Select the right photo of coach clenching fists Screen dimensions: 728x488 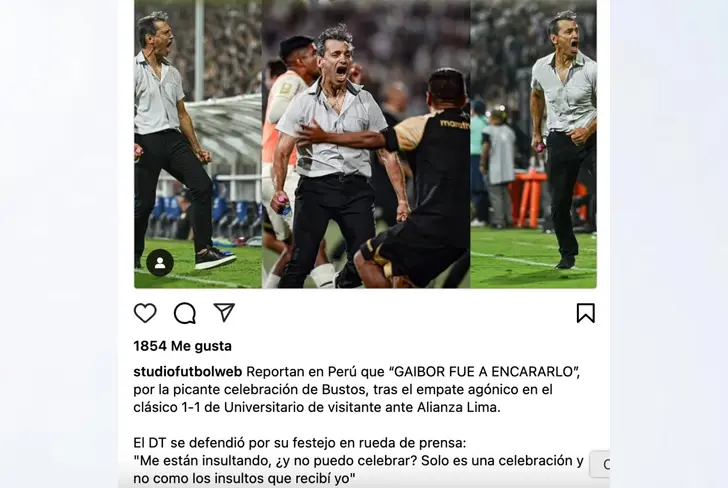tap(533, 144)
